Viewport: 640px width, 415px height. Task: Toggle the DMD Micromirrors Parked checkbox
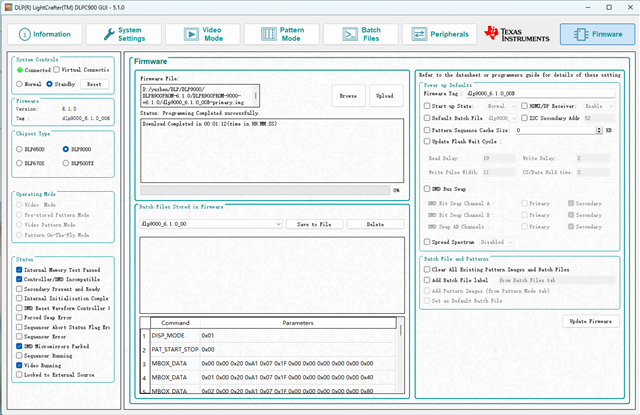click(x=19, y=346)
